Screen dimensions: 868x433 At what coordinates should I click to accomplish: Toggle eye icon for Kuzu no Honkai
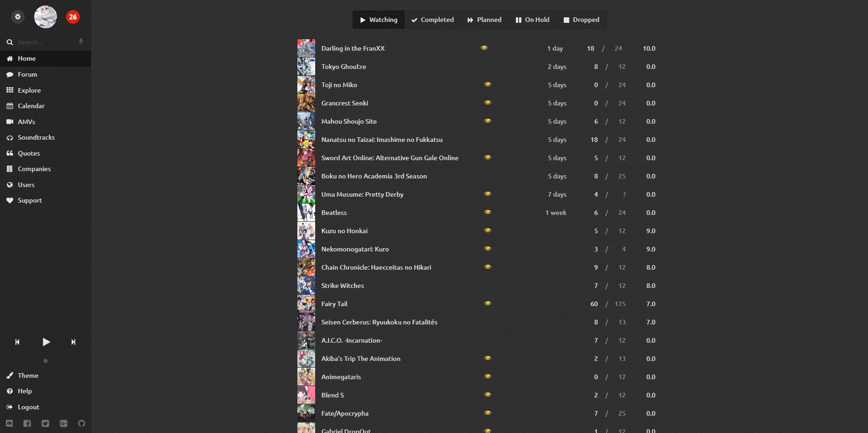coord(488,230)
